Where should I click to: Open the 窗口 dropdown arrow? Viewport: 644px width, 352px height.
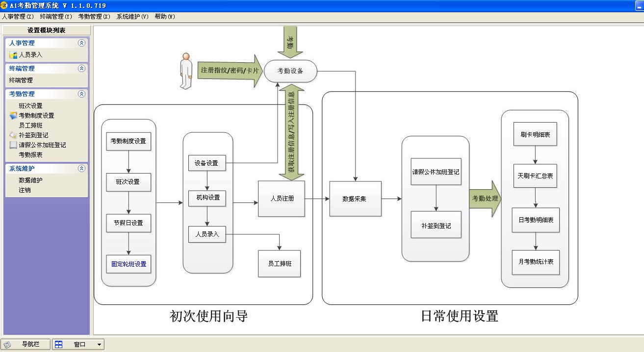(99, 345)
